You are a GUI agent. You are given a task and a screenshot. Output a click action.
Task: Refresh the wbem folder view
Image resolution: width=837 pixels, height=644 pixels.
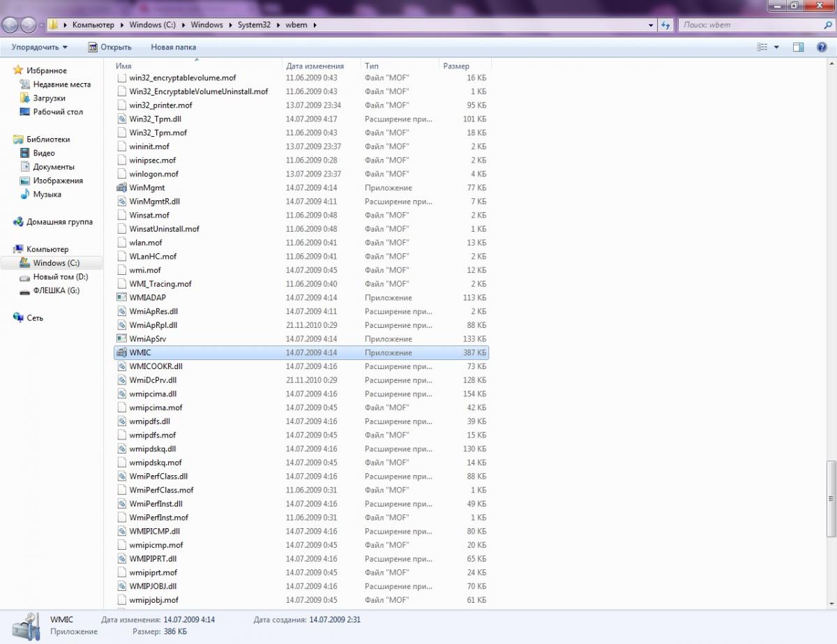point(665,24)
